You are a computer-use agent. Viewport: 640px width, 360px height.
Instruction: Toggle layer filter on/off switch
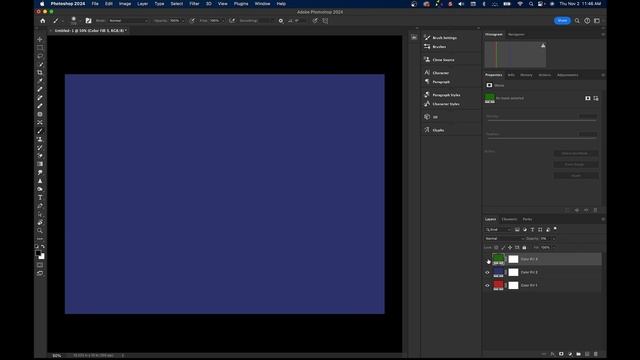pos(555,229)
